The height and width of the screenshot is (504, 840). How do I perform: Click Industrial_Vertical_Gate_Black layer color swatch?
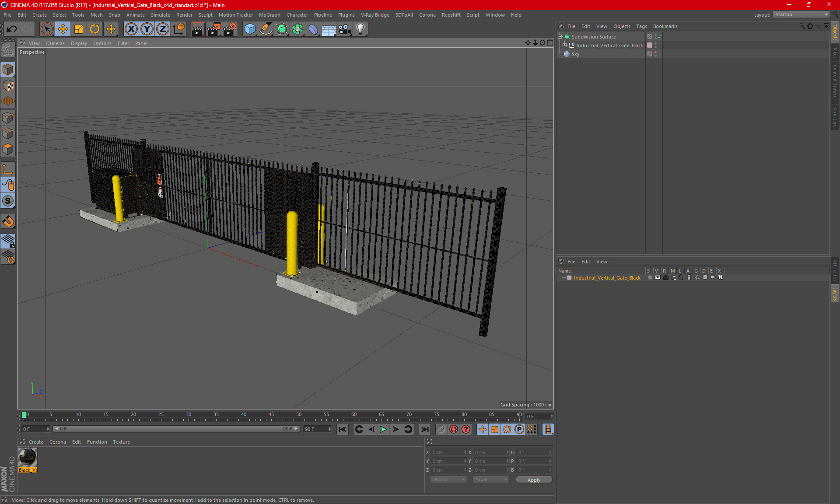569,278
